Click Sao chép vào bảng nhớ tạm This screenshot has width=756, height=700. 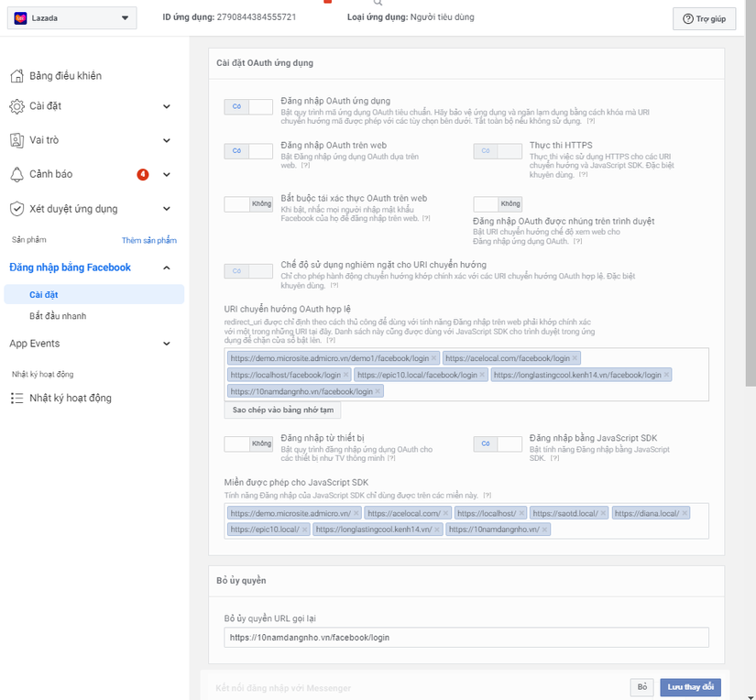[x=283, y=410]
